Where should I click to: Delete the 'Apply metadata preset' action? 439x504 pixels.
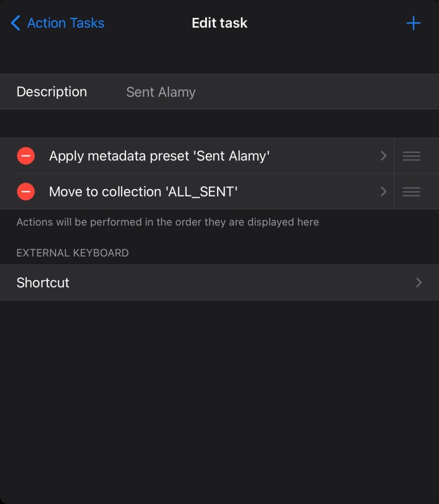(26, 156)
